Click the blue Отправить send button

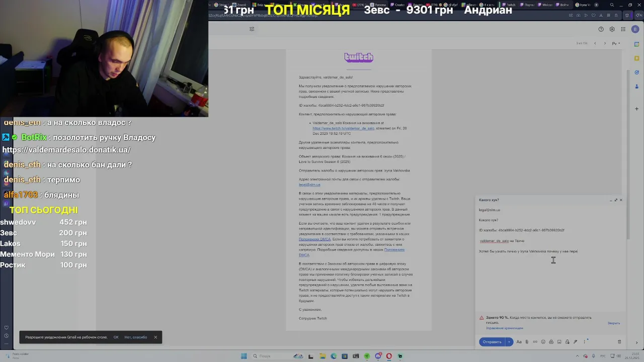[492, 342]
